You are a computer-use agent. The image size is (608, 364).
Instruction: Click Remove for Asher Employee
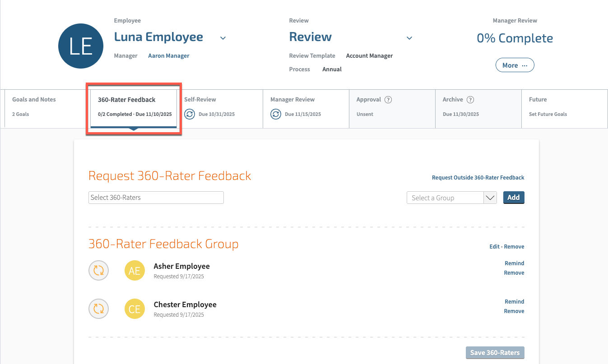click(x=514, y=273)
